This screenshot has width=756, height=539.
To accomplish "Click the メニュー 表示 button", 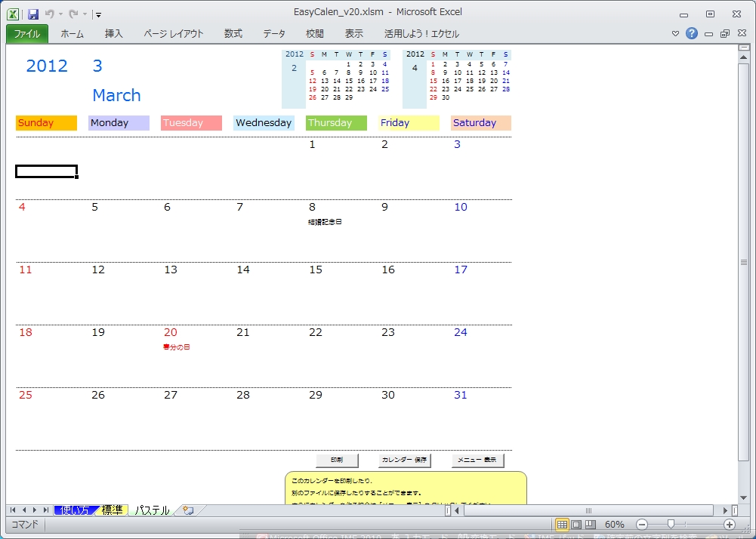I will click(477, 460).
